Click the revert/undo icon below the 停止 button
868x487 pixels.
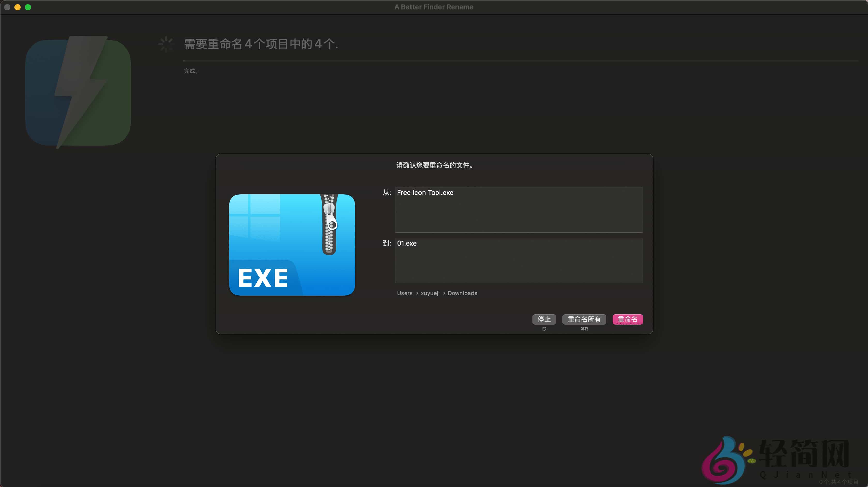point(544,329)
